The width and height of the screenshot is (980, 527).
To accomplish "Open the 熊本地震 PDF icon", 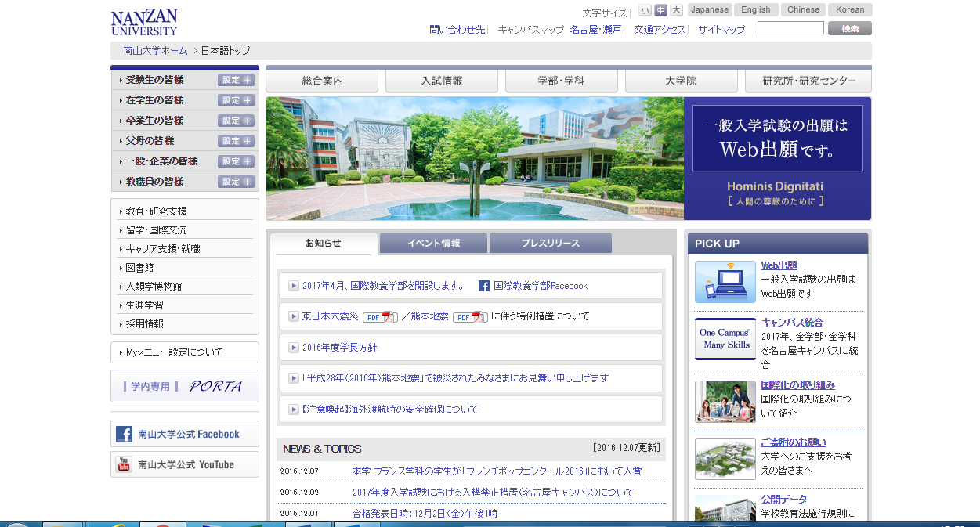I will pos(470,316).
